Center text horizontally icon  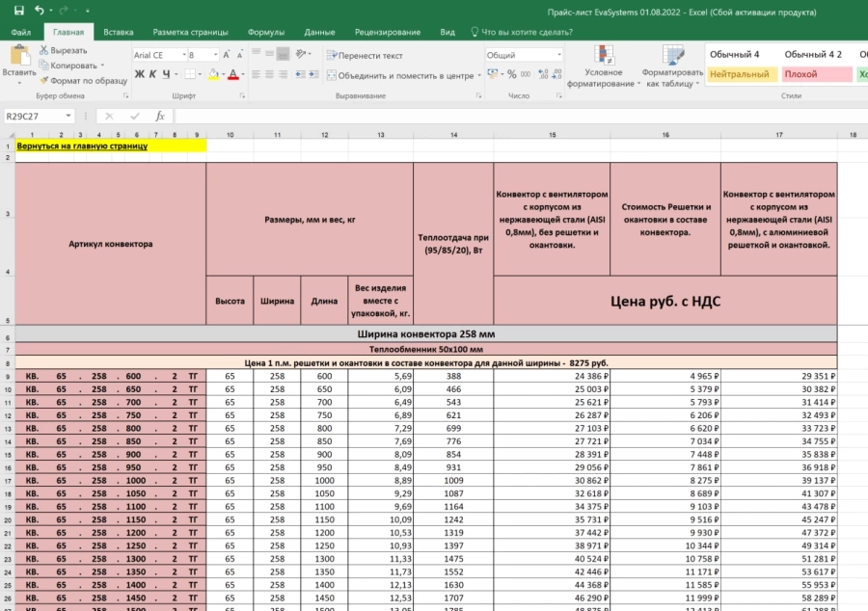tap(269, 74)
